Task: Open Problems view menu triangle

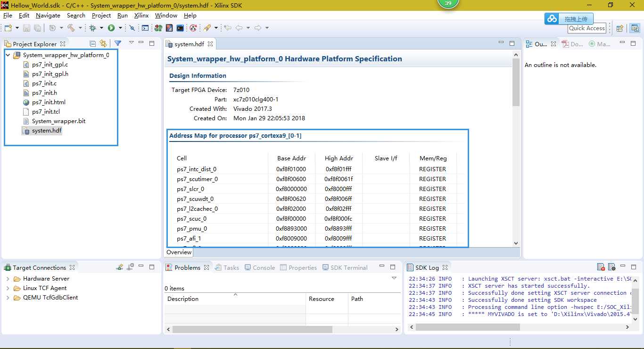Action: point(394,278)
